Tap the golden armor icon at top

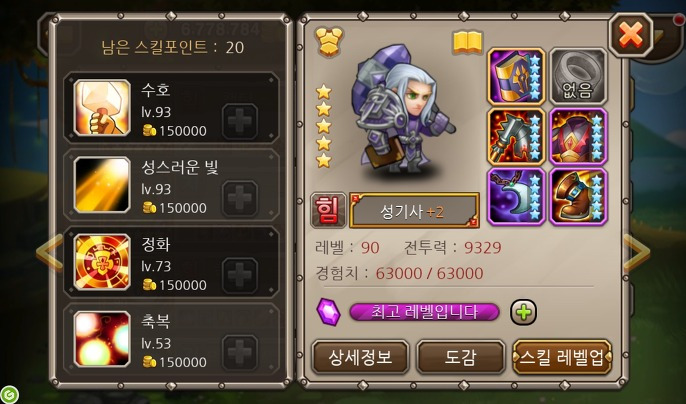tap(329, 42)
